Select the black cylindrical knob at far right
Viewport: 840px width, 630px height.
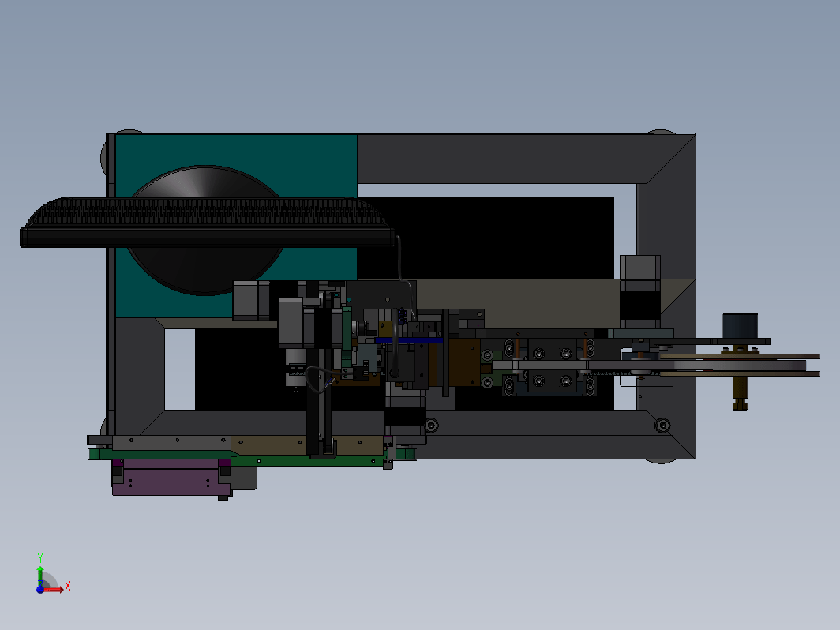click(740, 326)
